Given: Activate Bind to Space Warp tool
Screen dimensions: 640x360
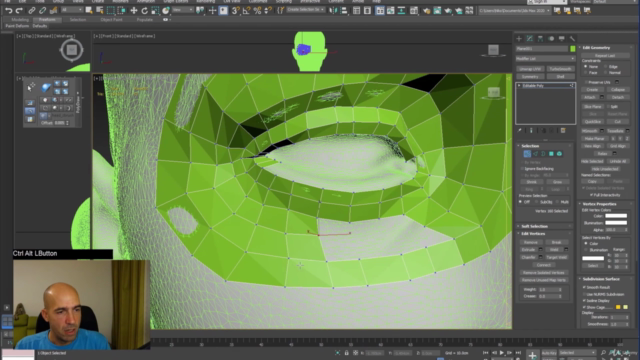Looking at the screenshot, I should pyautogui.click(x=53, y=11).
